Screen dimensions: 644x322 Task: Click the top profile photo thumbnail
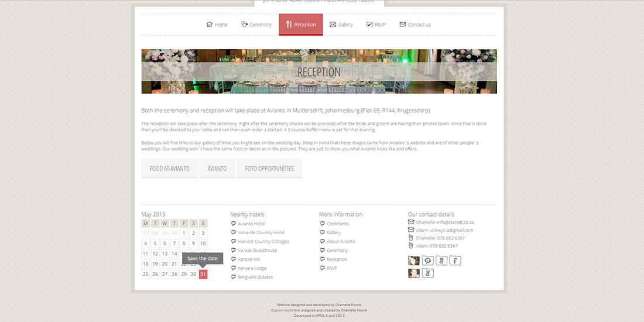(x=414, y=261)
